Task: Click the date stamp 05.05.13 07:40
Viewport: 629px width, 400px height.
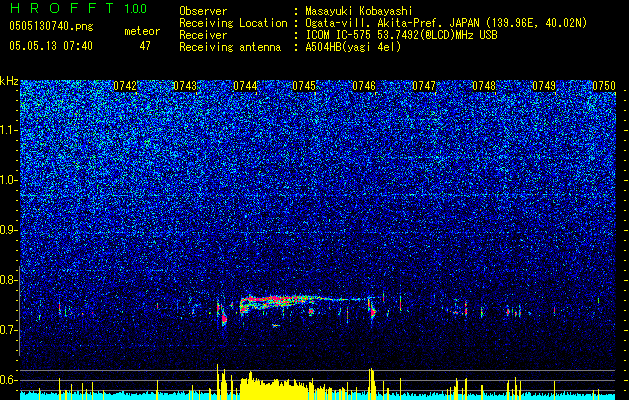Action: pos(51,46)
